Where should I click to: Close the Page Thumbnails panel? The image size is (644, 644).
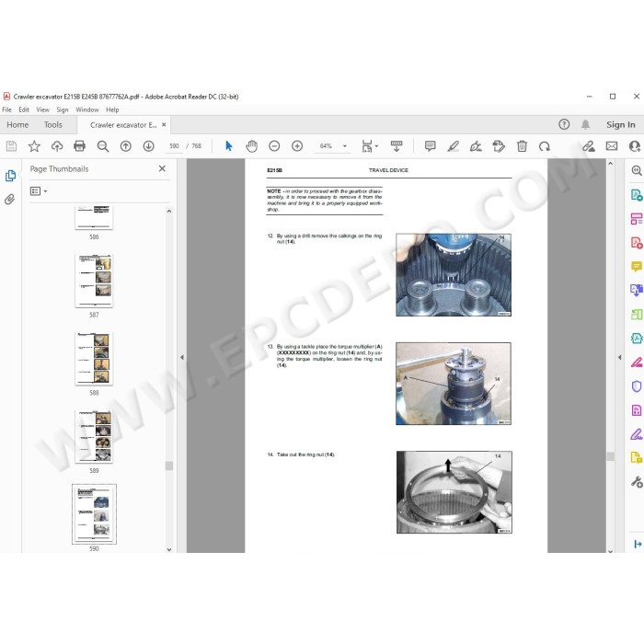pyautogui.click(x=162, y=168)
